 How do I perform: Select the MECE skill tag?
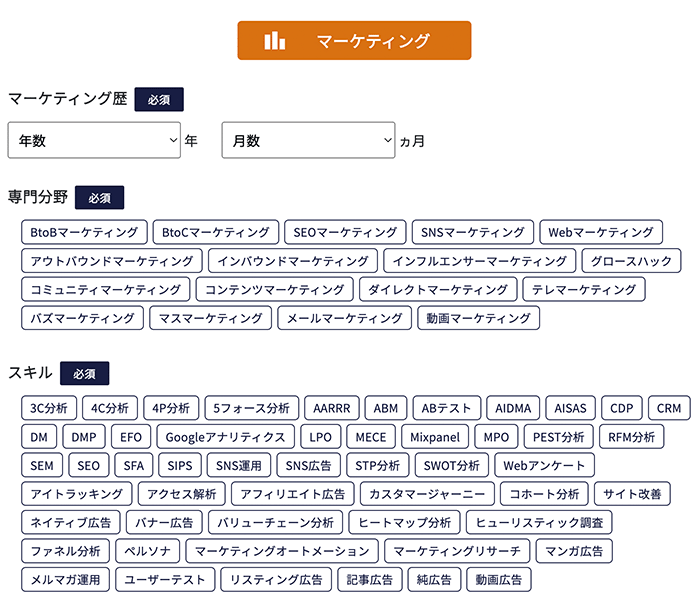point(371,437)
